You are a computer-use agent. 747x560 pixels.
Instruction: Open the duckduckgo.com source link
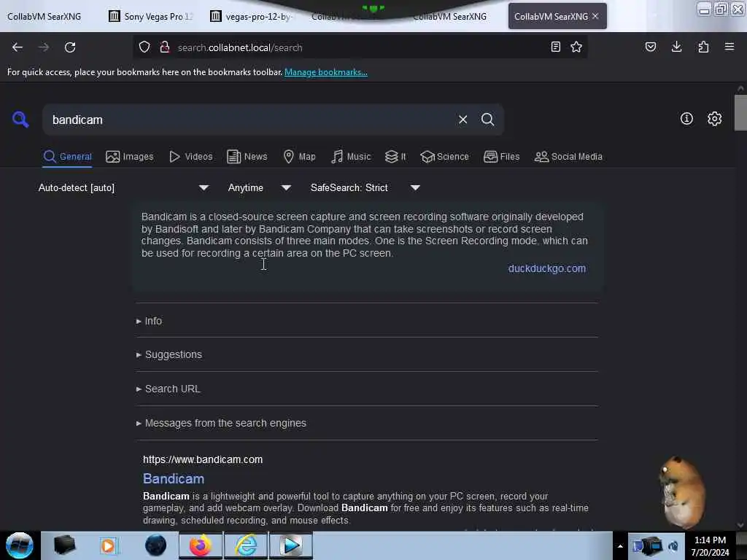tap(547, 268)
